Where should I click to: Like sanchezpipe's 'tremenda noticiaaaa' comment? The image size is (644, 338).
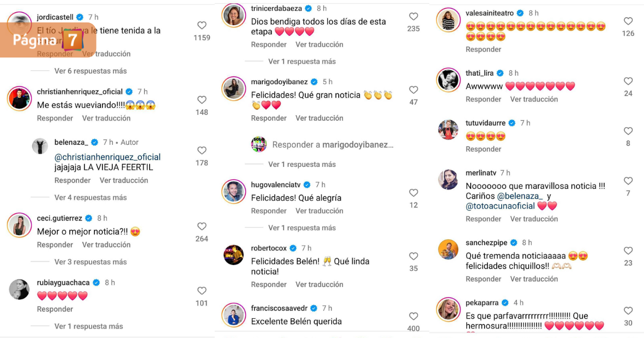[x=628, y=250]
